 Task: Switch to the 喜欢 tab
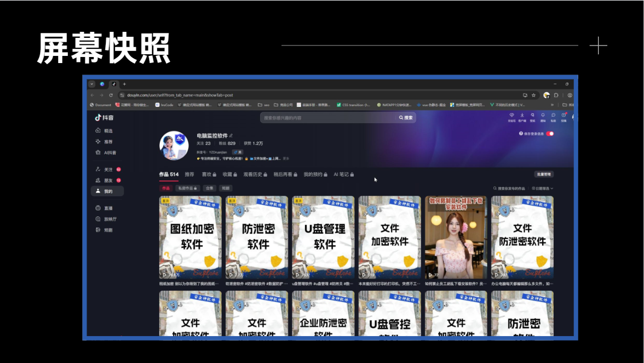[209, 174]
